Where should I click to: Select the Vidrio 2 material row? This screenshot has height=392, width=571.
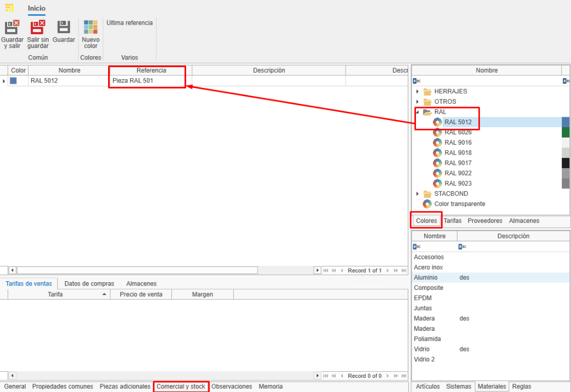[x=491, y=359]
